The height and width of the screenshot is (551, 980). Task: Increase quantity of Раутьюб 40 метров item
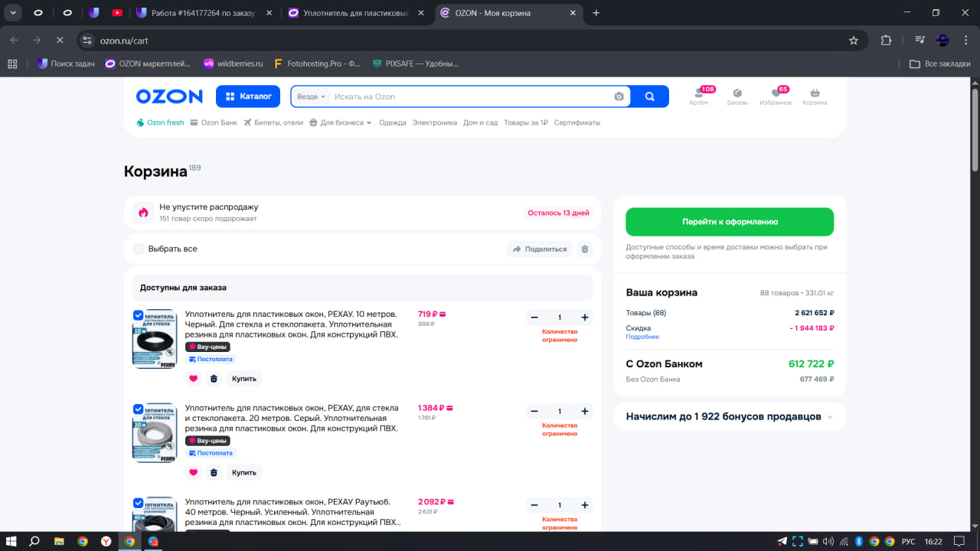click(x=585, y=505)
